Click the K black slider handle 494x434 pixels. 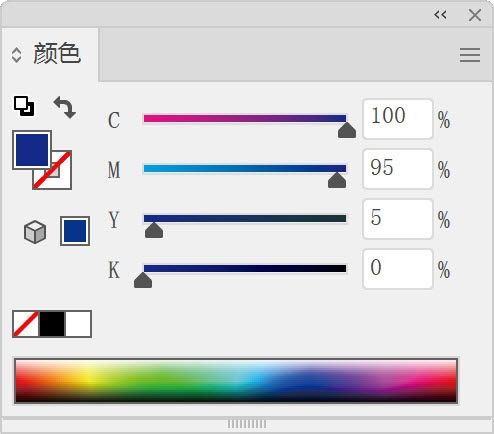tap(143, 280)
